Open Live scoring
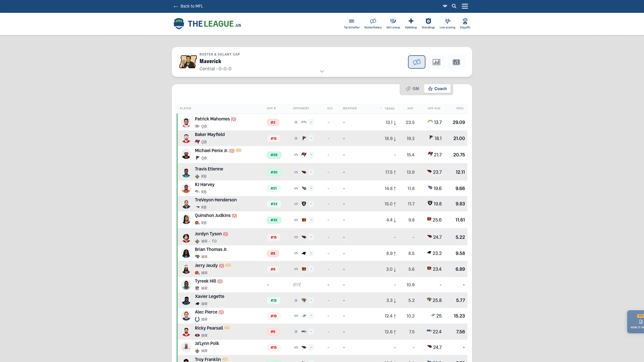Image resolution: width=644 pixels, height=362 pixels. [x=447, y=24]
